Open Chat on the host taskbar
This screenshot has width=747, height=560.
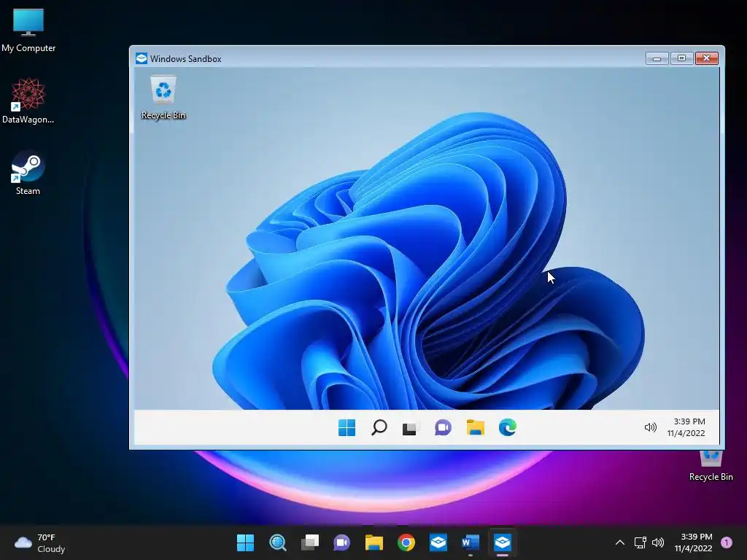click(341, 542)
